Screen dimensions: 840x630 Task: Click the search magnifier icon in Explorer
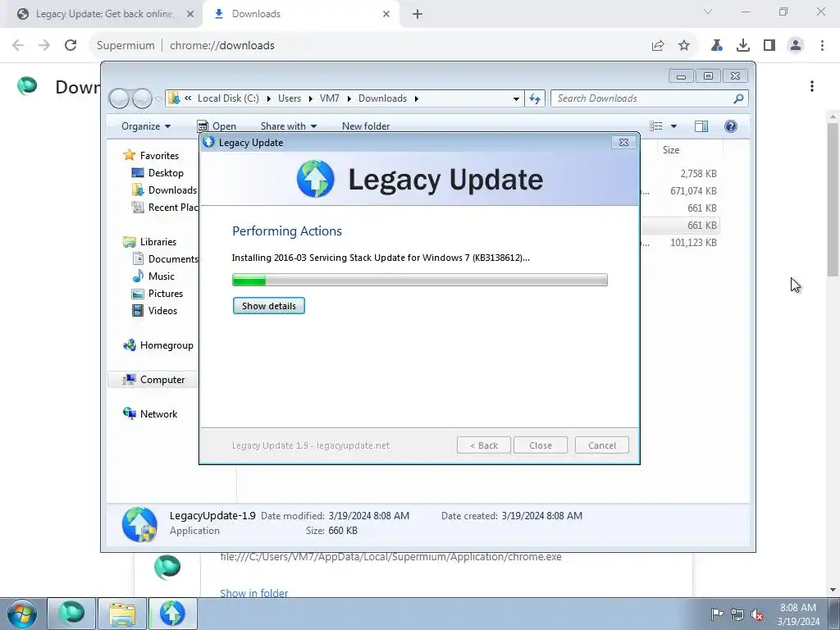tap(738, 98)
